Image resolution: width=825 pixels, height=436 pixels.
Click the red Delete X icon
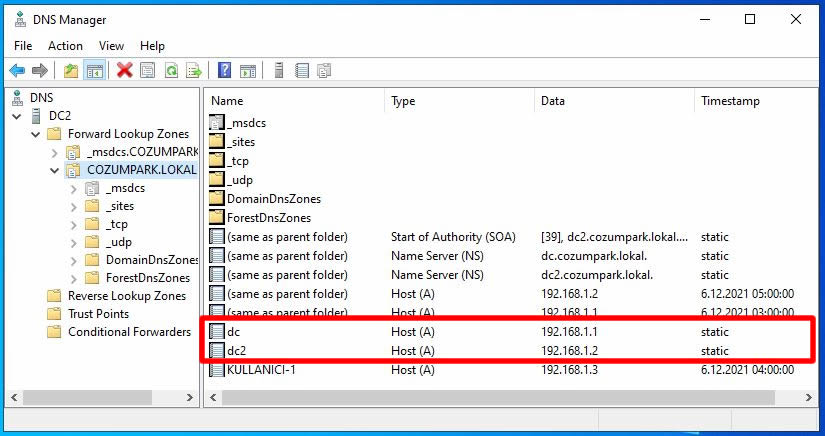pyautogui.click(x=124, y=70)
